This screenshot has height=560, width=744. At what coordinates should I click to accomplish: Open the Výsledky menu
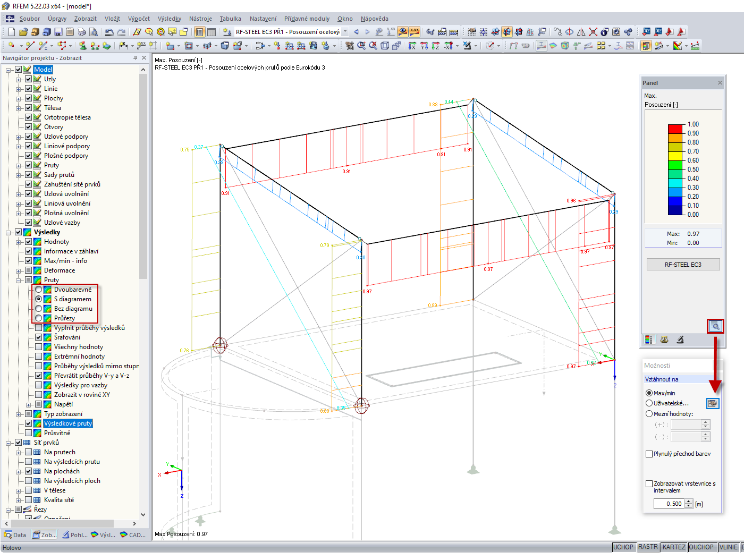(x=170, y=19)
